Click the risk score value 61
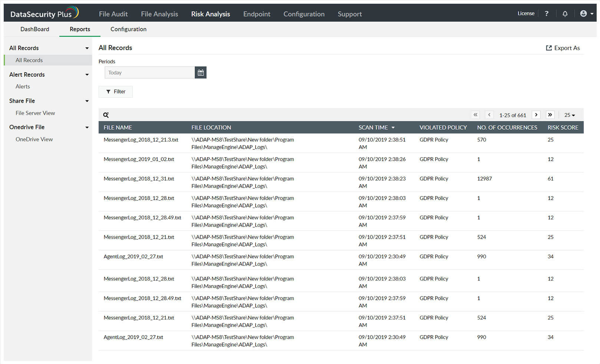600x364 pixels. [551, 179]
